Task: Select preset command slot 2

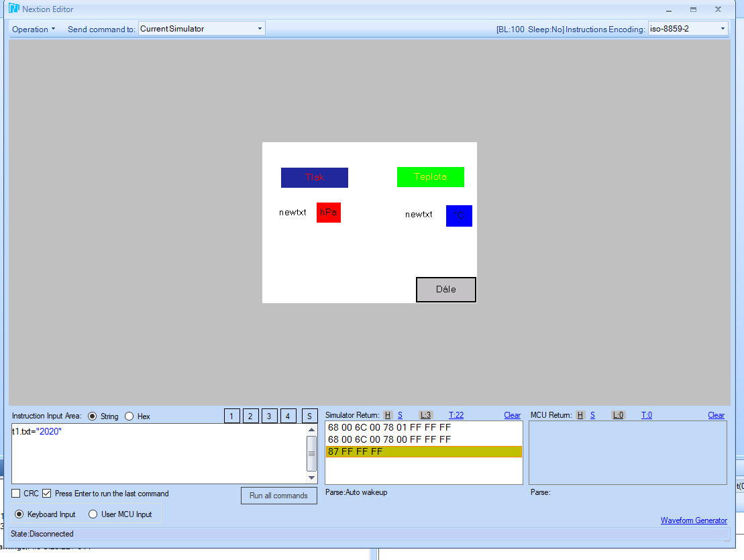Action: tap(251, 416)
